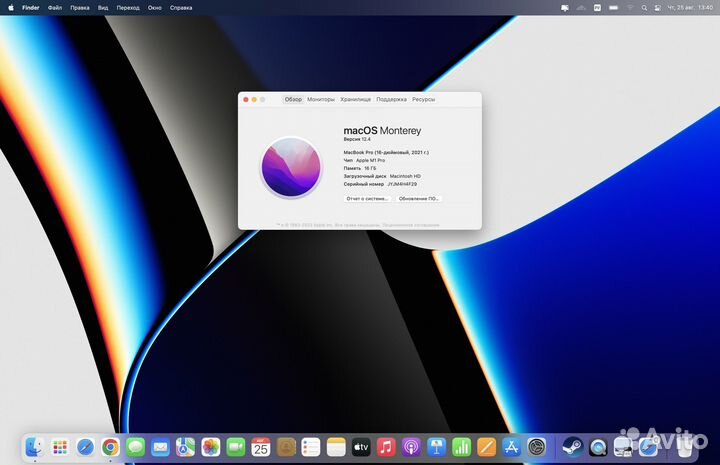Click the Обновление ПО button

click(x=419, y=199)
